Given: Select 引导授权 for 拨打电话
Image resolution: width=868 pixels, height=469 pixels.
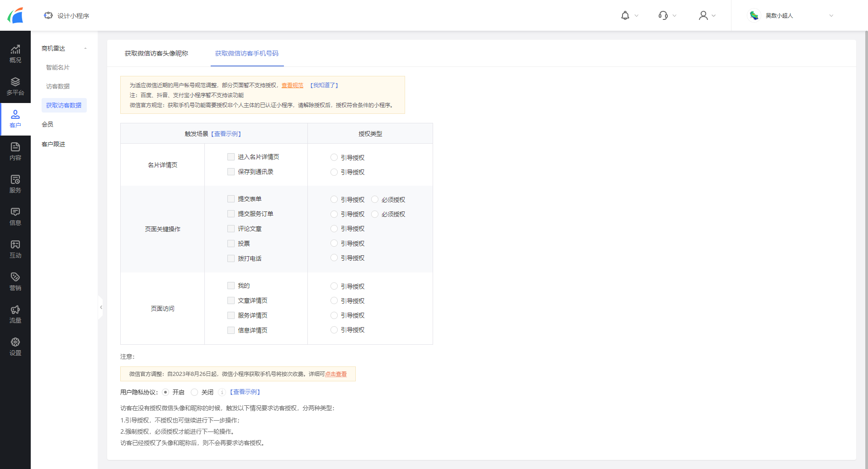Looking at the screenshot, I should click(334, 258).
